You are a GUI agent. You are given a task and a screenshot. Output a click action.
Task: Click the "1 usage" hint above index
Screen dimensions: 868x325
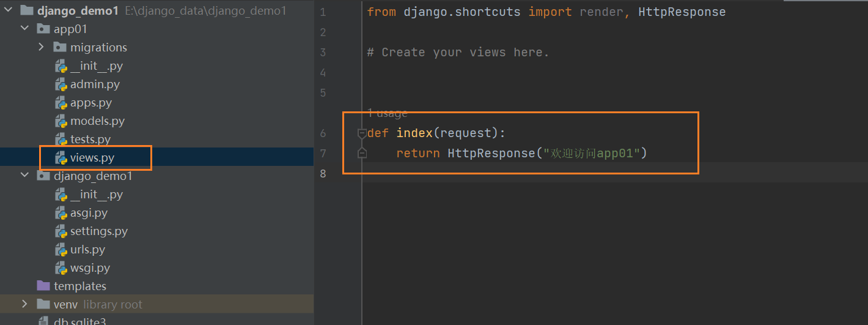(387, 113)
